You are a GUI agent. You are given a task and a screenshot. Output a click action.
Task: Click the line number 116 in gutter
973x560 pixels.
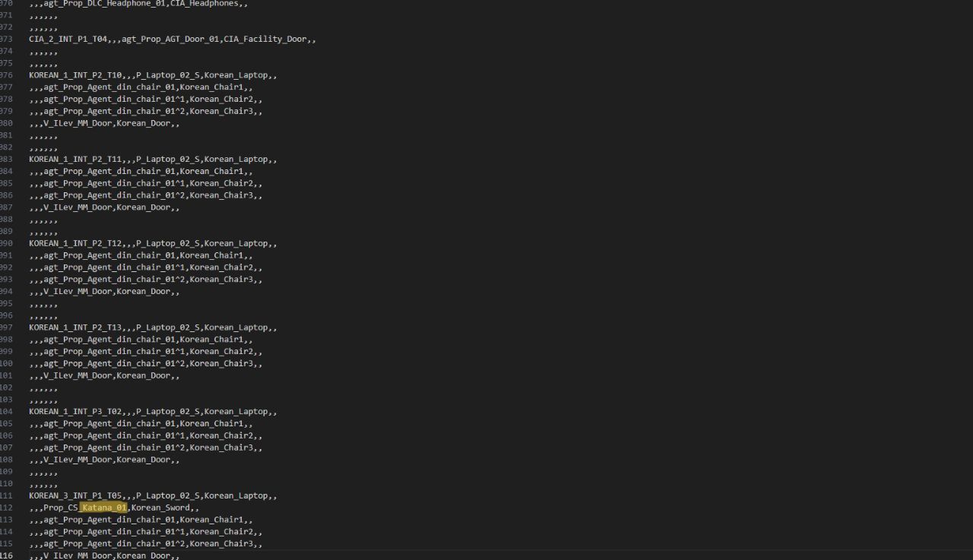(x=6, y=556)
